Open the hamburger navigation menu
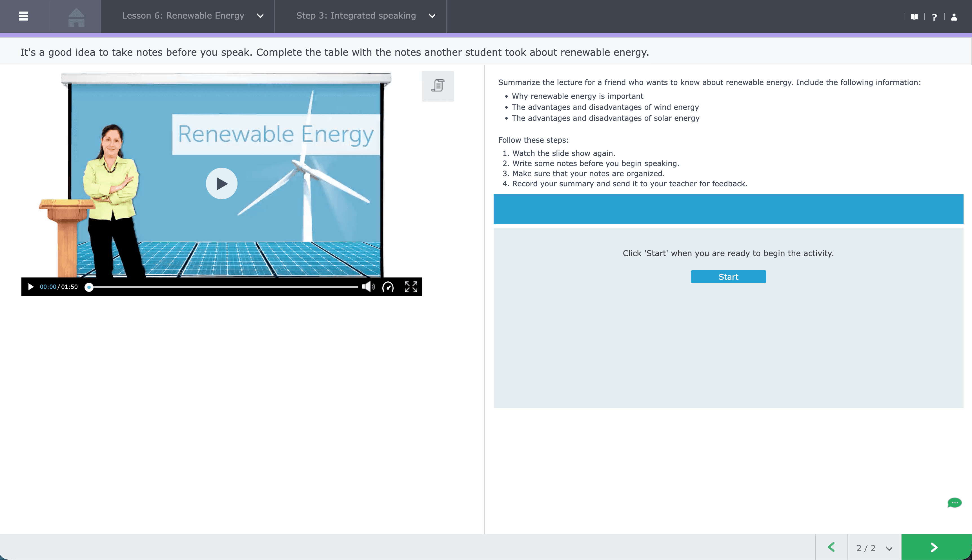 (23, 16)
